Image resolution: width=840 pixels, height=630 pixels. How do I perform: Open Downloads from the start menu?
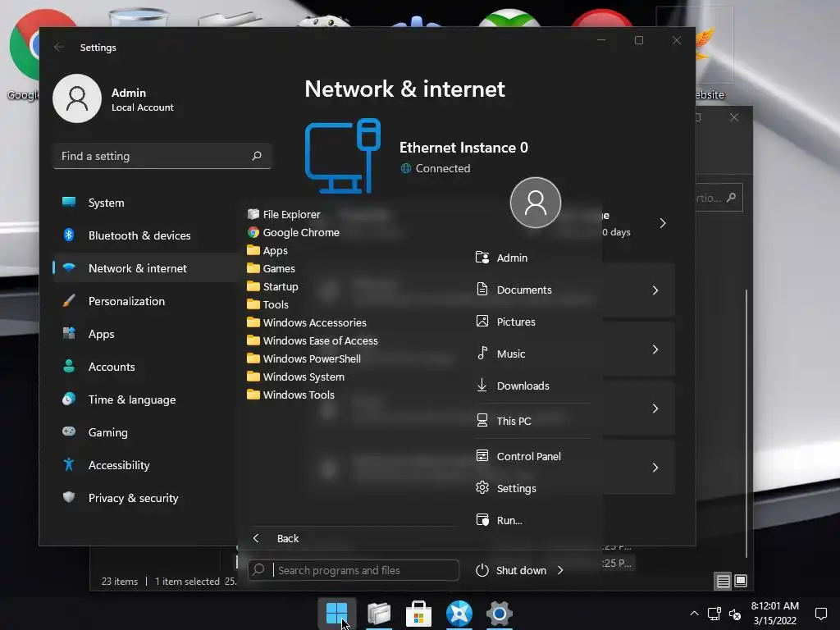(x=513, y=386)
